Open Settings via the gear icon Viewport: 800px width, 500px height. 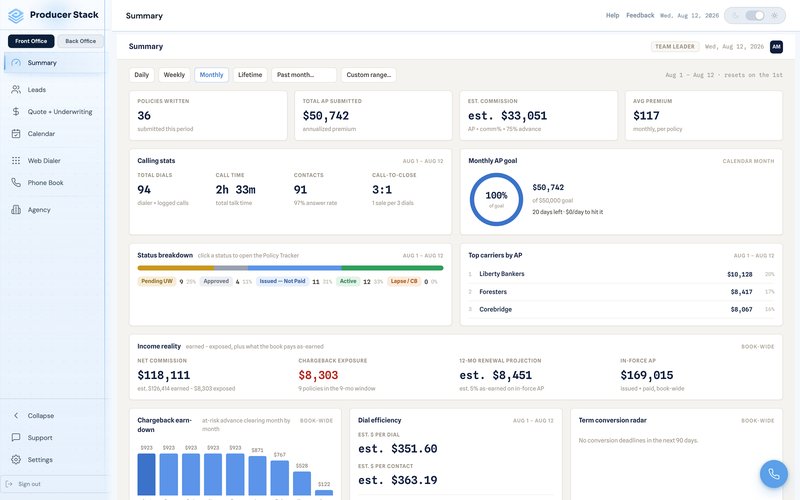(x=16, y=459)
